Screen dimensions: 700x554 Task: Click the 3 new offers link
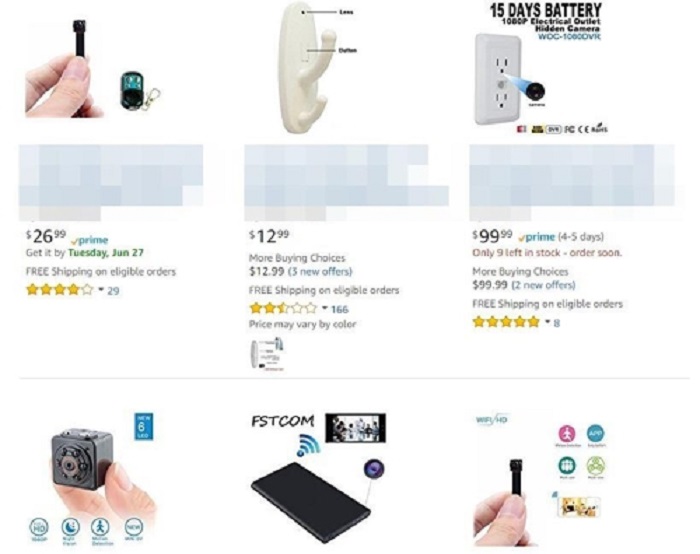(320, 271)
